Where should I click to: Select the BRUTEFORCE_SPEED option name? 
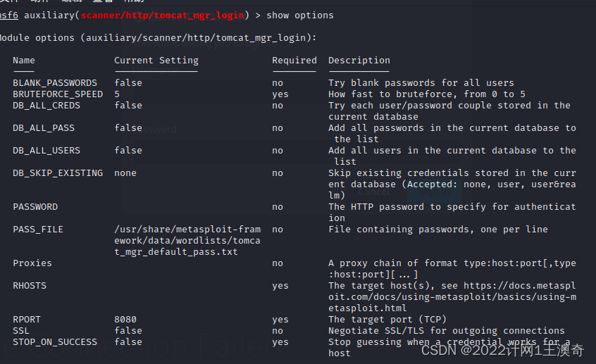(58, 94)
